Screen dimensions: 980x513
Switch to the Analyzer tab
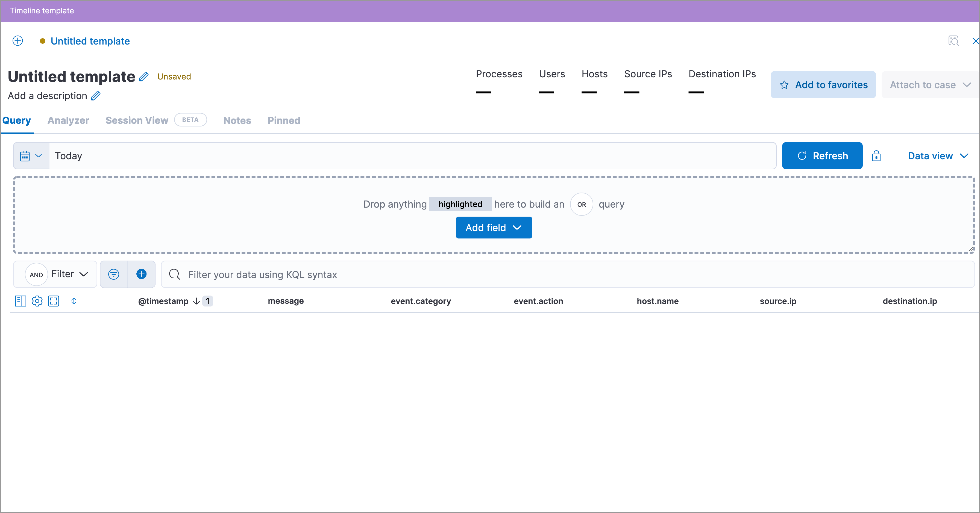[x=68, y=120]
